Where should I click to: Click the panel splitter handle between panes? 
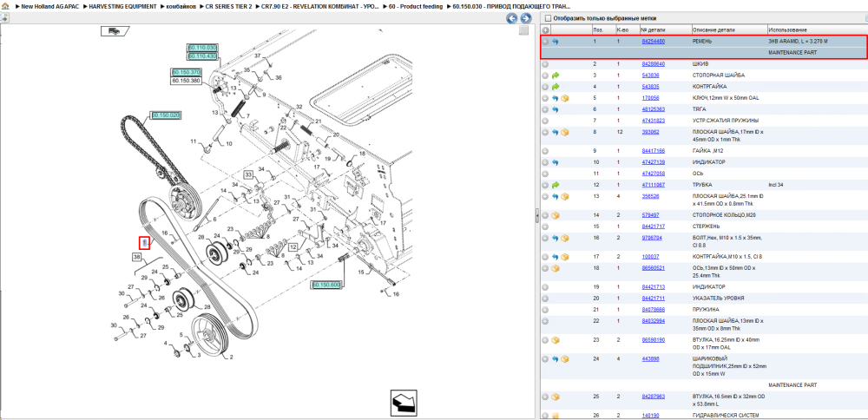point(537,216)
